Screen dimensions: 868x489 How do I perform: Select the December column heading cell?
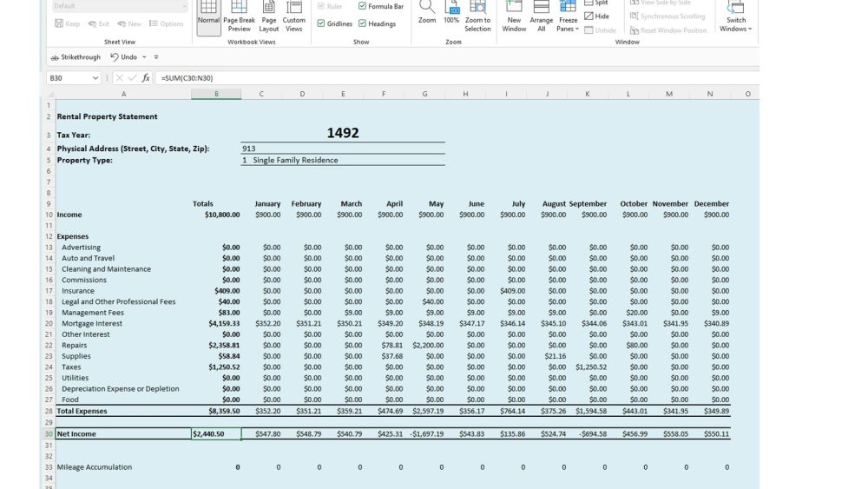tap(710, 204)
